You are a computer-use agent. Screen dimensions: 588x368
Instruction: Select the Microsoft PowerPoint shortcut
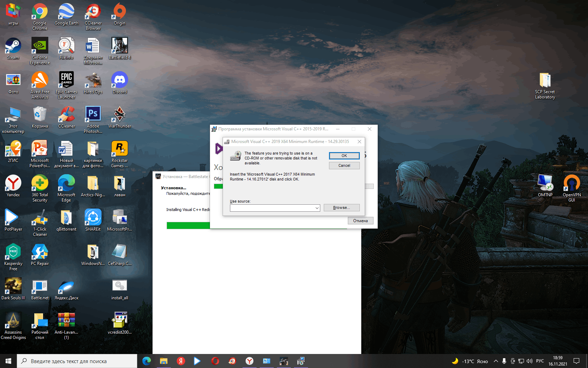pos(40,154)
